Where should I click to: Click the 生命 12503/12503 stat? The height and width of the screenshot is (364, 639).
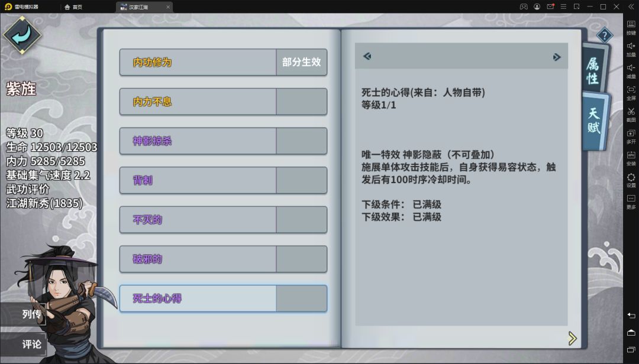(x=51, y=147)
